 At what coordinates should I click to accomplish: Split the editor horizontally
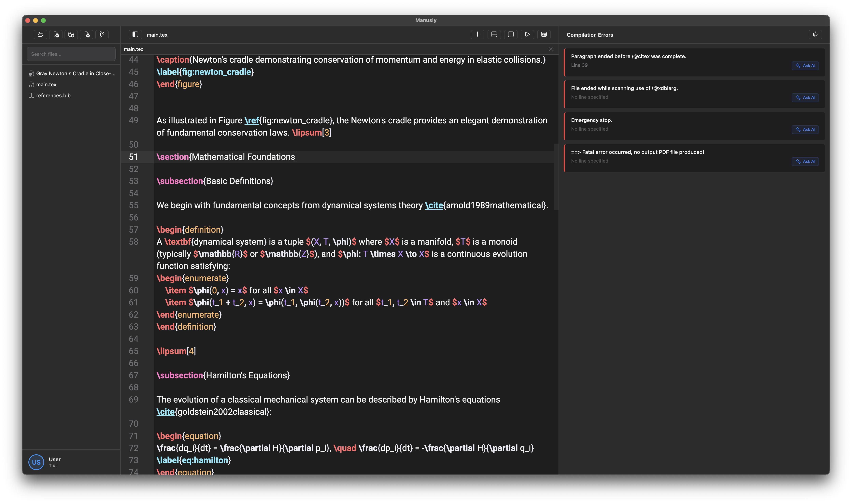tap(494, 34)
